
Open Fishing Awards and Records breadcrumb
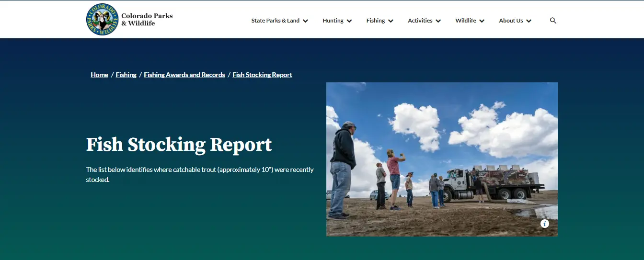pyautogui.click(x=184, y=75)
